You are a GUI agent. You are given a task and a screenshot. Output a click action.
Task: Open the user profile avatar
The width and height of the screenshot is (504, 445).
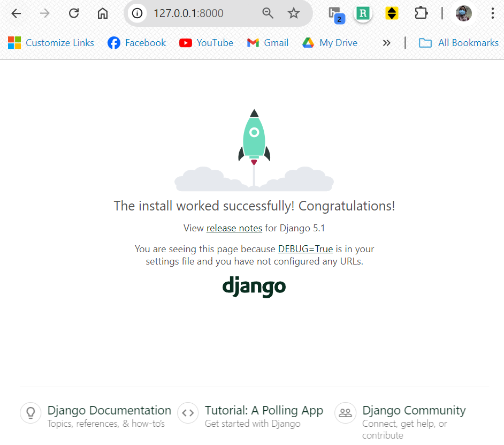coord(463,13)
